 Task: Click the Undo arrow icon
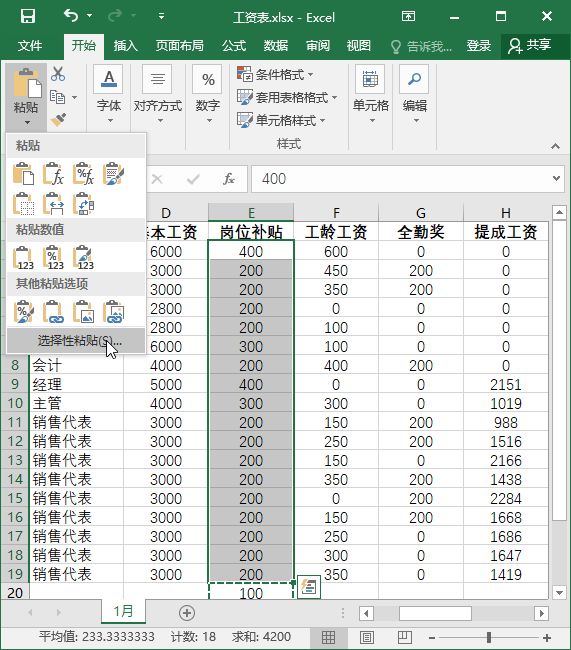coord(71,16)
